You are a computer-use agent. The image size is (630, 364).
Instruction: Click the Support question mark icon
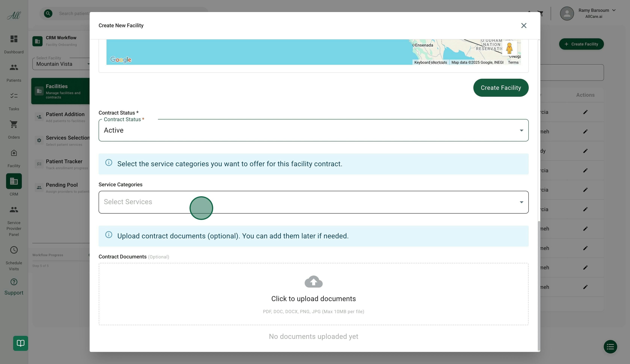point(14,282)
